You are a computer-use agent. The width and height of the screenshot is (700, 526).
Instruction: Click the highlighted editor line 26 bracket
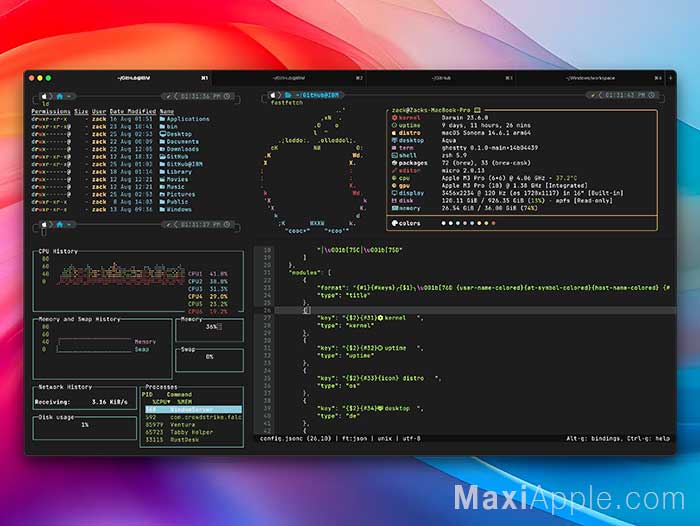tap(307, 310)
